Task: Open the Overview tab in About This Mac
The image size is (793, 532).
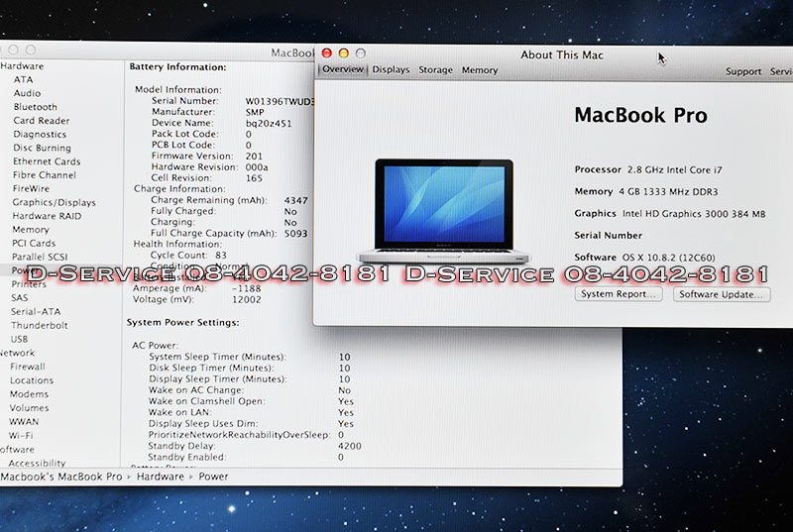Action: pyautogui.click(x=343, y=69)
